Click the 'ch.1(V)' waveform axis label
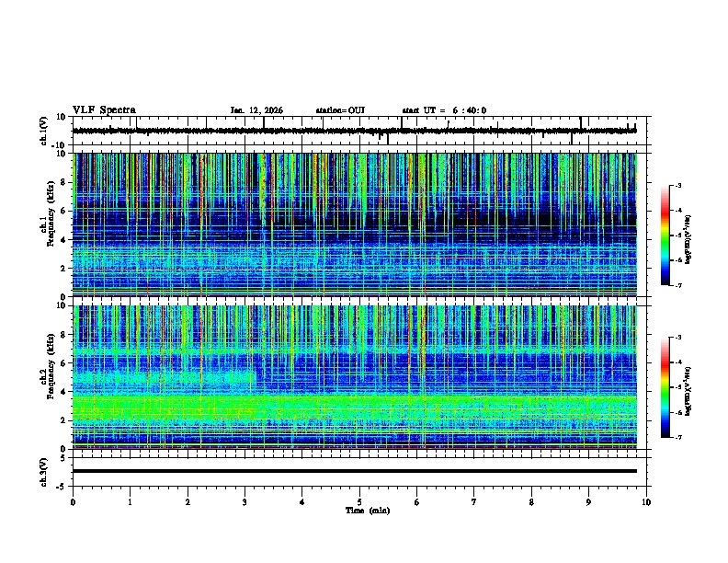Screen dimensions: 728x563 point(44,131)
